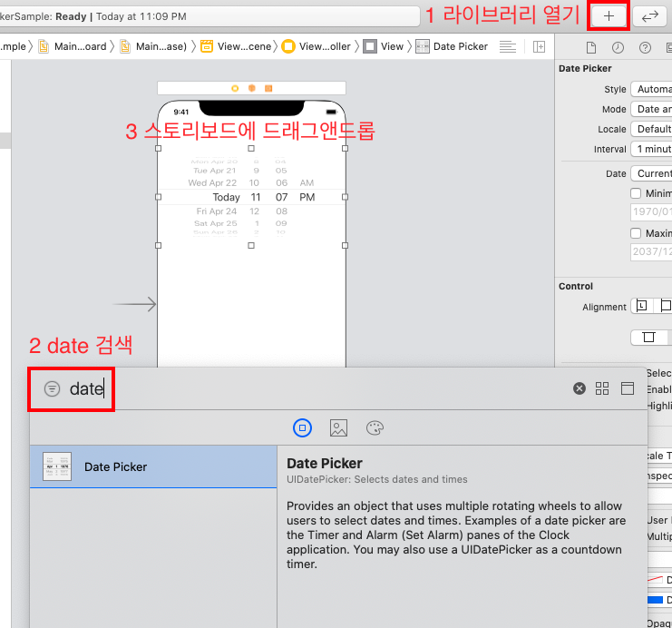The image size is (672, 628).
Task: Click Date Picker breadcrumb item
Action: click(x=452, y=46)
